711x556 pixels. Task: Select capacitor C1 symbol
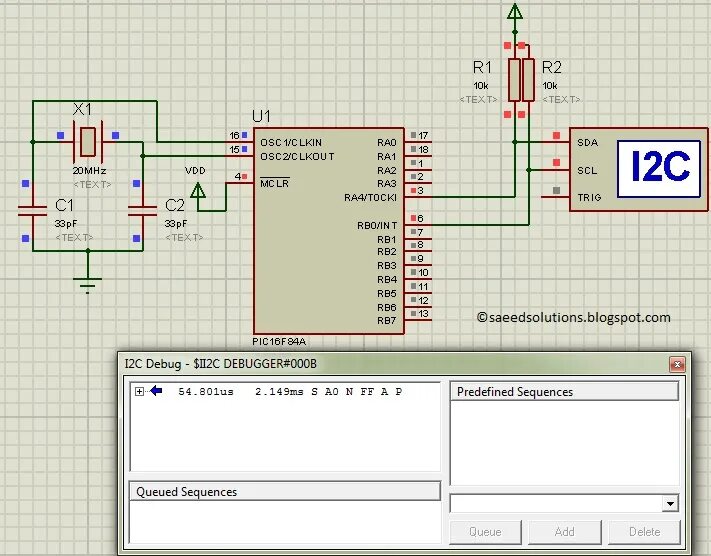[x=32, y=211]
